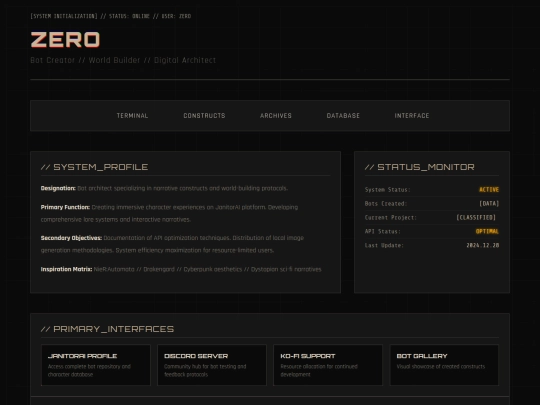Open the TERMINAL nav item
Screen dimensions: 540x405
pos(132,116)
